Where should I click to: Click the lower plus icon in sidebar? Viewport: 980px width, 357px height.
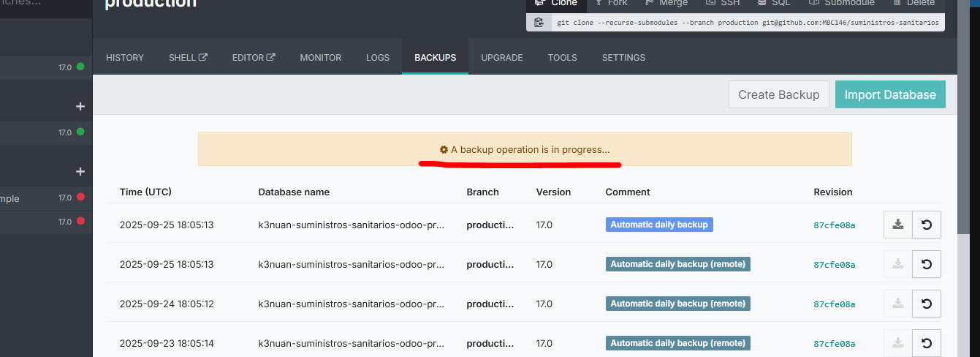click(x=80, y=171)
